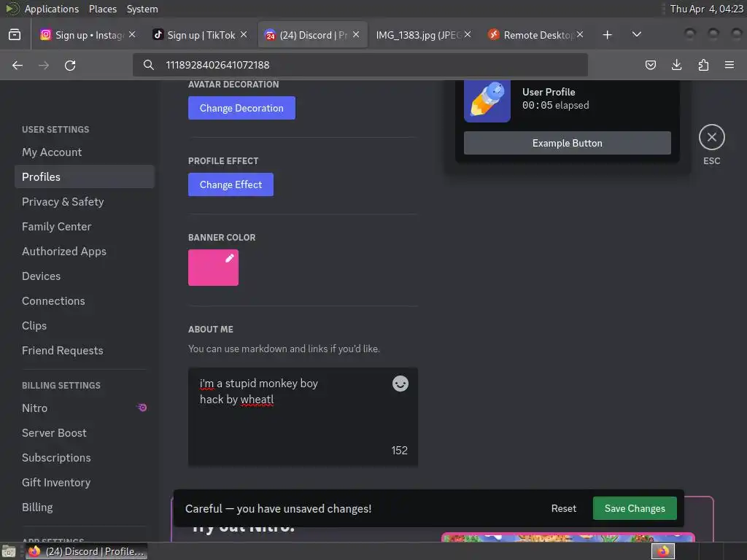Open the System menu
Image resolution: width=747 pixels, height=560 pixels.
[142, 9]
